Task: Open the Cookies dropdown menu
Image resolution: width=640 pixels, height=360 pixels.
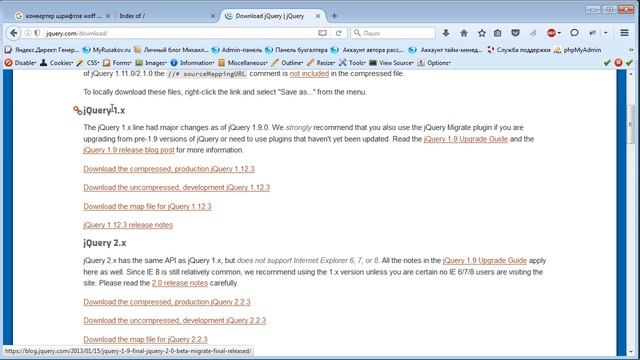Action: coord(57,63)
